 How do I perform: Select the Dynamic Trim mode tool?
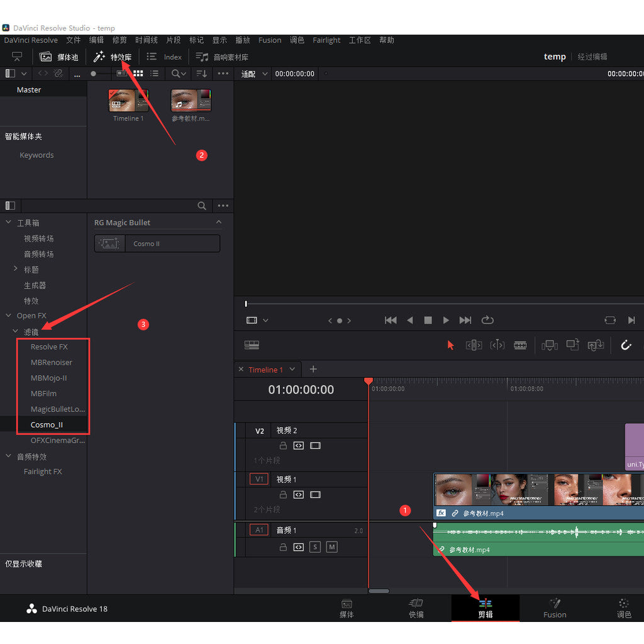click(497, 345)
